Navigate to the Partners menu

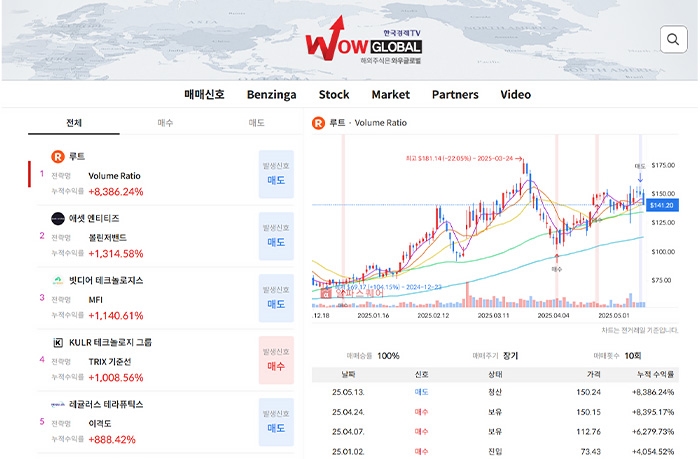coord(455,95)
